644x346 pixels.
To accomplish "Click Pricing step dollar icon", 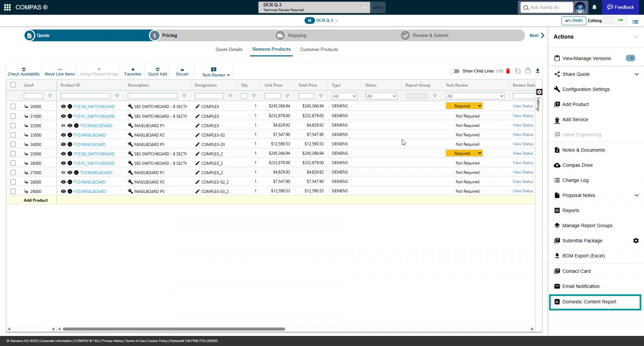I will [155, 35].
